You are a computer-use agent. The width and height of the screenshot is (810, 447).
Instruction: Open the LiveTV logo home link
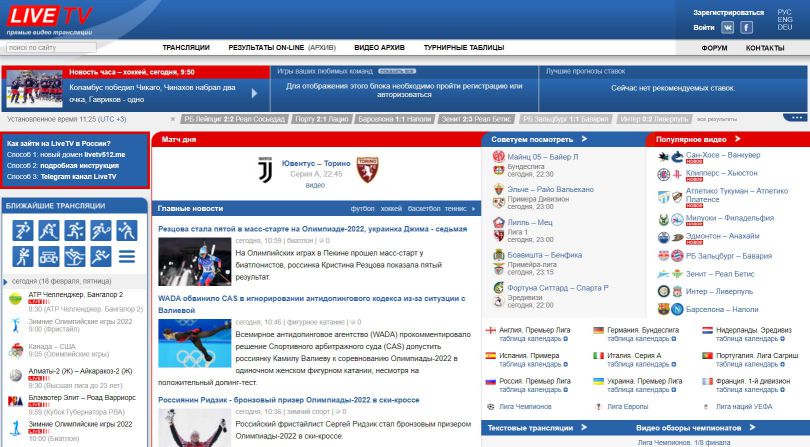(50, 20)
